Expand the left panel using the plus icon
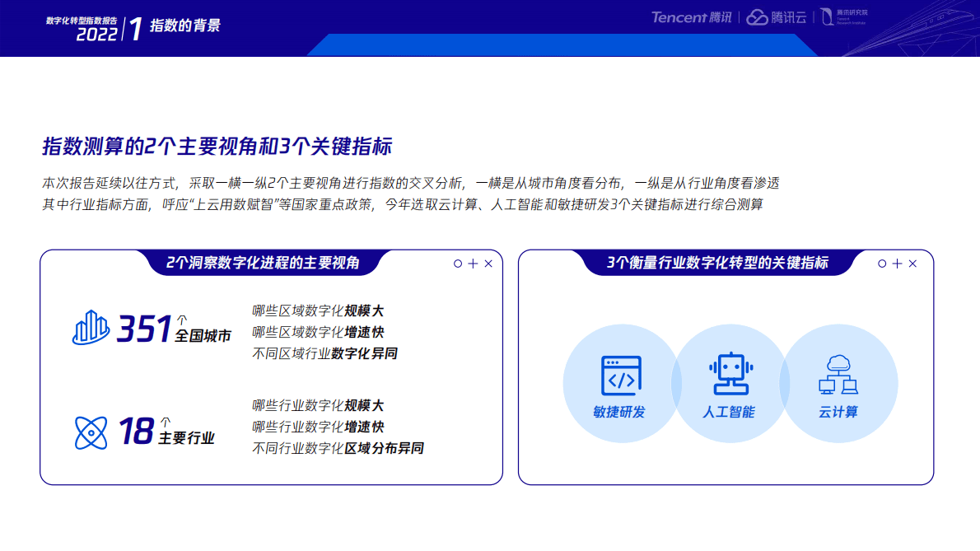Image resolution: width=980 pixels, height=551 pixels. click(x=472, y=264)
